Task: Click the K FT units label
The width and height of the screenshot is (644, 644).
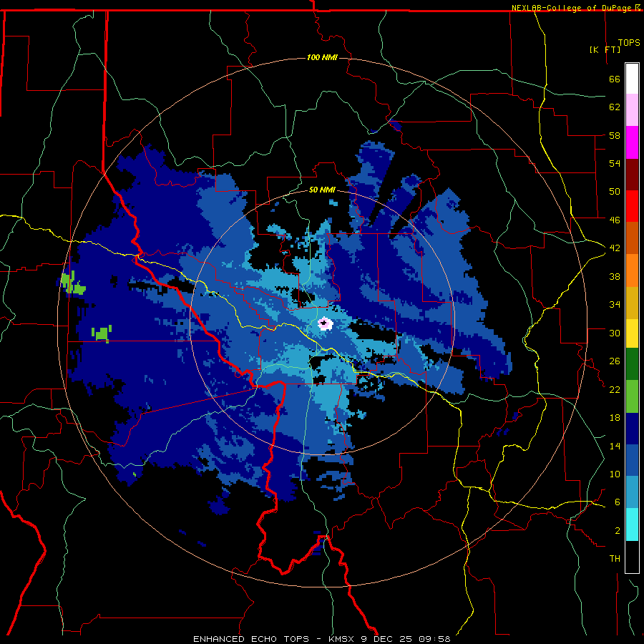Action: click(x=605, y=49)
